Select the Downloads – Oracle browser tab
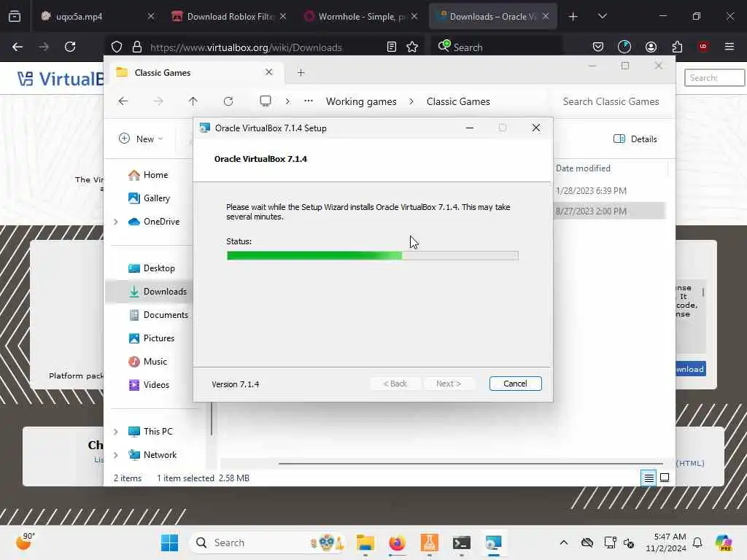 [x=492, y=16]
